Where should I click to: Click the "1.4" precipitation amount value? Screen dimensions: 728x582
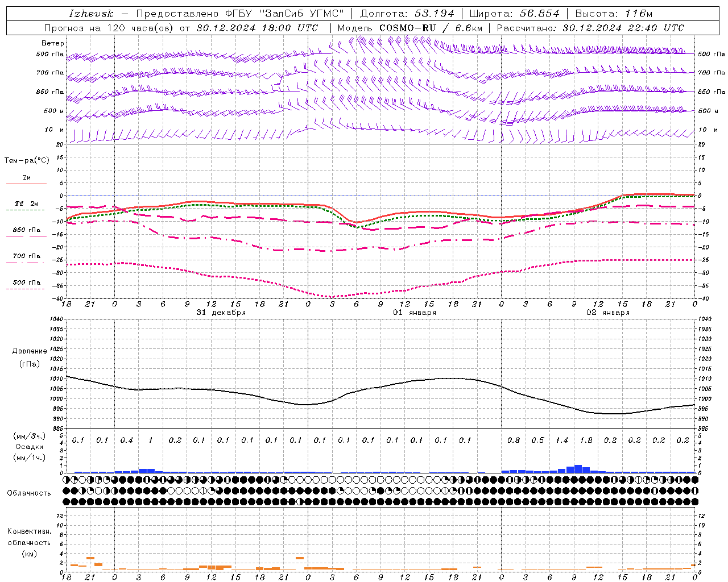562,440
